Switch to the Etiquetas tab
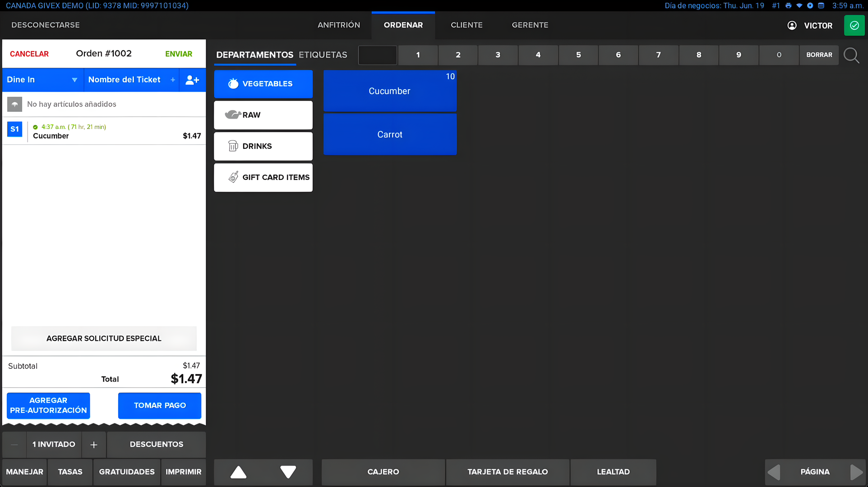The width and height of the screenshot is (868, 487). [x=323, y=55]
